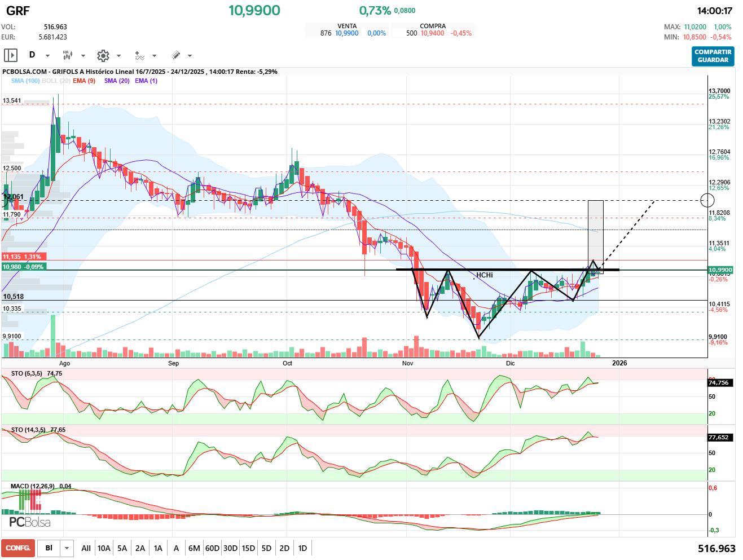Toggle the side panel icon

point(11,55)
